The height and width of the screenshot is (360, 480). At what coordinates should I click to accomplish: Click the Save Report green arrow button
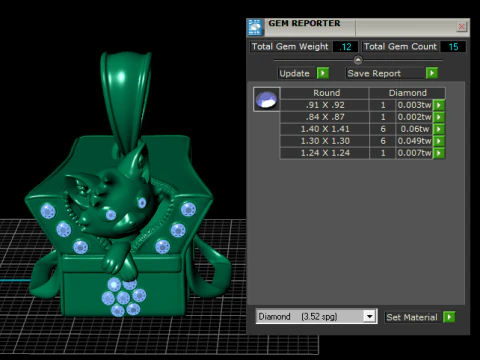(x=432, y=73)
